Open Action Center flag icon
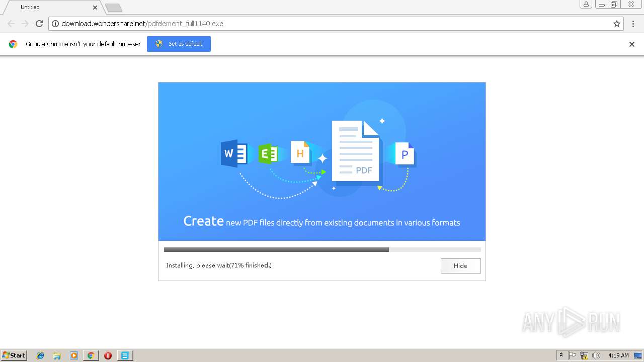 coord(572,355)
